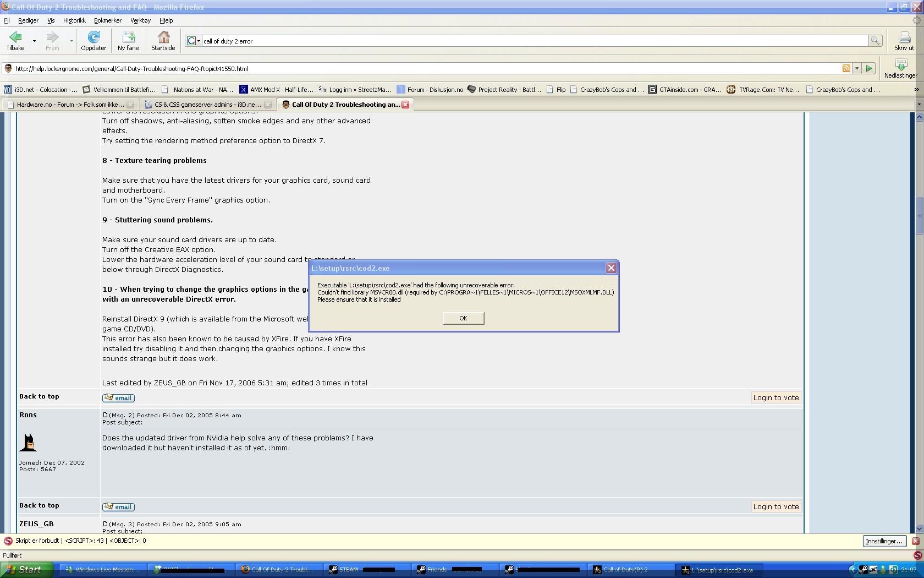Open the Hjelp menu
Image resolution: width=924 pixels, height=578 pixels.
tap(166, 20)
